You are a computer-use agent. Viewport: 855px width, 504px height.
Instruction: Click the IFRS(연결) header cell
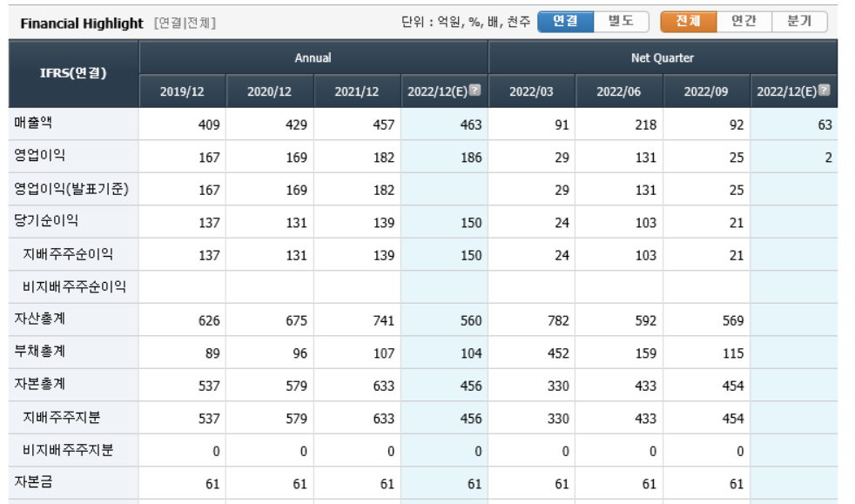tap(73, 74)
